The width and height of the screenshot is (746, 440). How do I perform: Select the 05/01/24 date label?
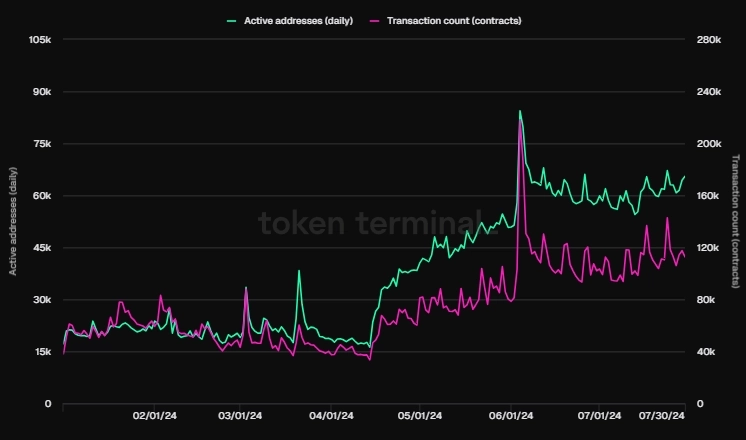(x=420, y=415)
